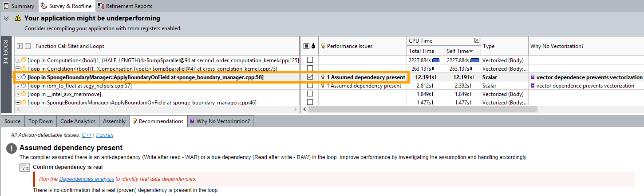Follow the Fortran issues link
The height and width of the screenshot is (196, 644).
105,135
